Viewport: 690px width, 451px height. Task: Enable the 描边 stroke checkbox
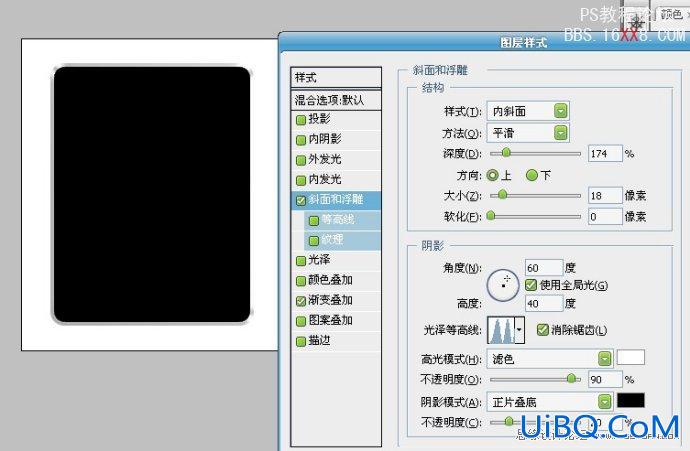(301, 341)
